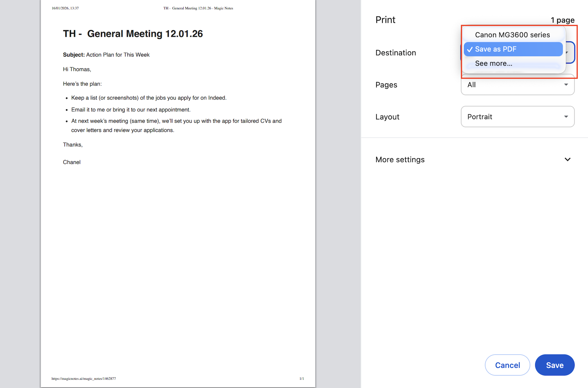
Task: Open the Layout dropdown showing Portrait
Action: point(517,117)
